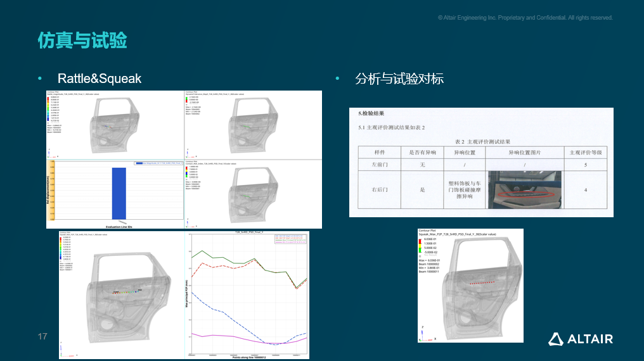Click the table caption 表 2 主观评价测试结果
The width and height of the screenshot is (644, 361).
pos(482,141)
